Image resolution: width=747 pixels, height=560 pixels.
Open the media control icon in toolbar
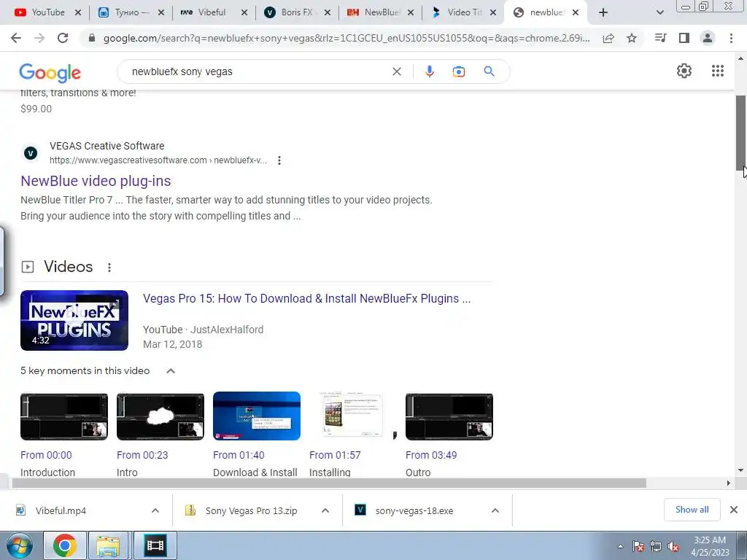pyautogui.click(x=661, y=38)
